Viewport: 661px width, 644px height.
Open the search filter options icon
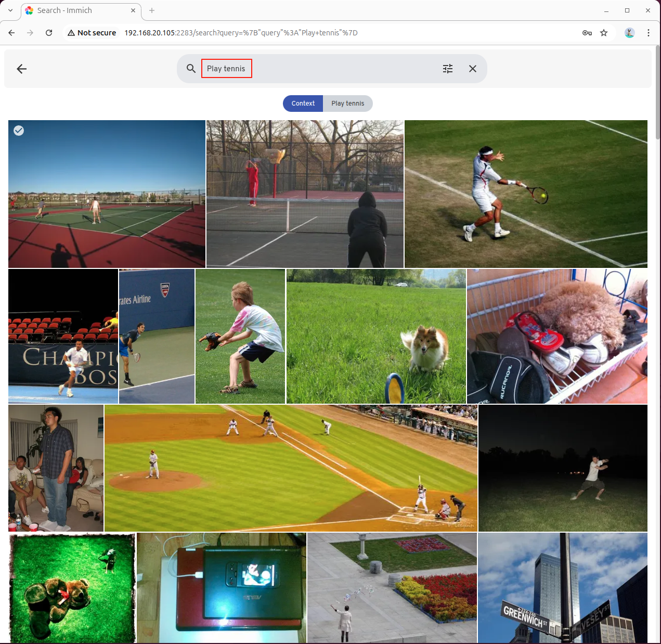447,69
